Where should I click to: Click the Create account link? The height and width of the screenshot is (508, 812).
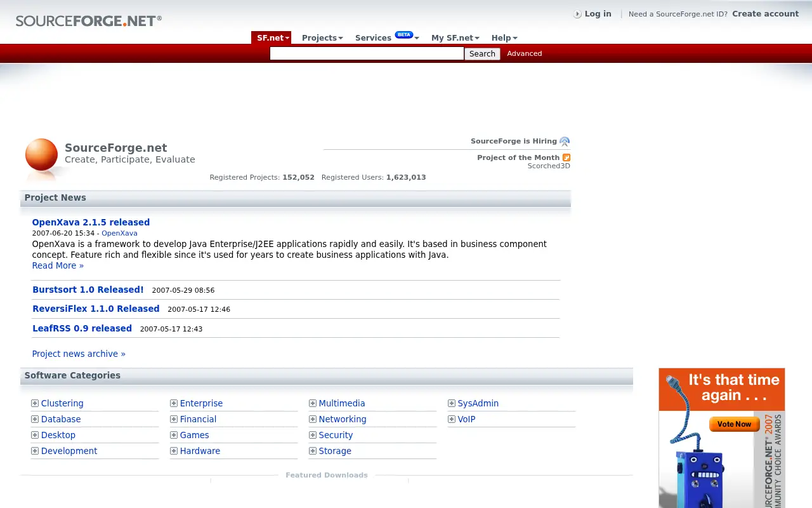765,13
